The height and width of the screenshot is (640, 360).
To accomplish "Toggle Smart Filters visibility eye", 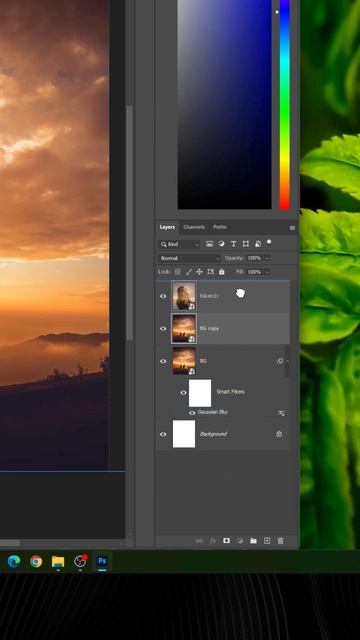I will [x=184, y=393].
